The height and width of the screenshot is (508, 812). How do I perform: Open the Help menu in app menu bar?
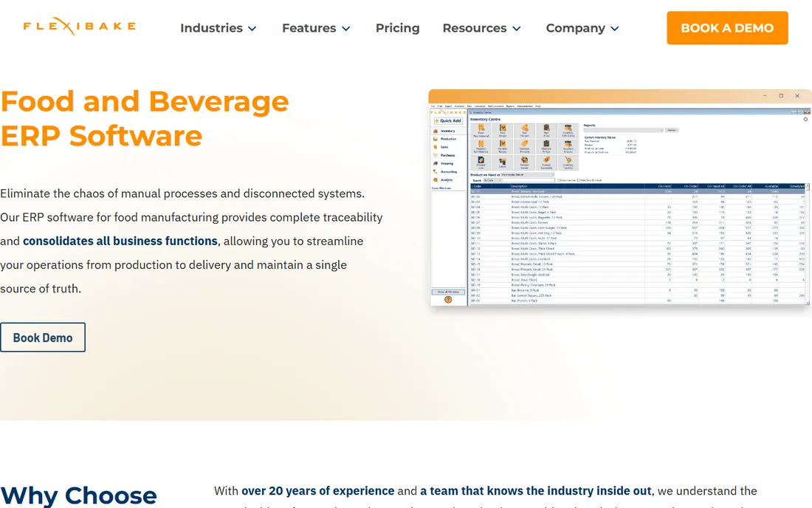tap(538, 106)
